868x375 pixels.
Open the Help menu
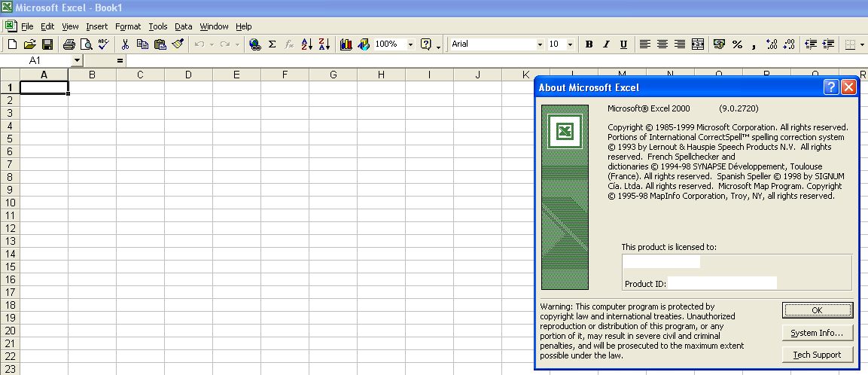point(244,26)
